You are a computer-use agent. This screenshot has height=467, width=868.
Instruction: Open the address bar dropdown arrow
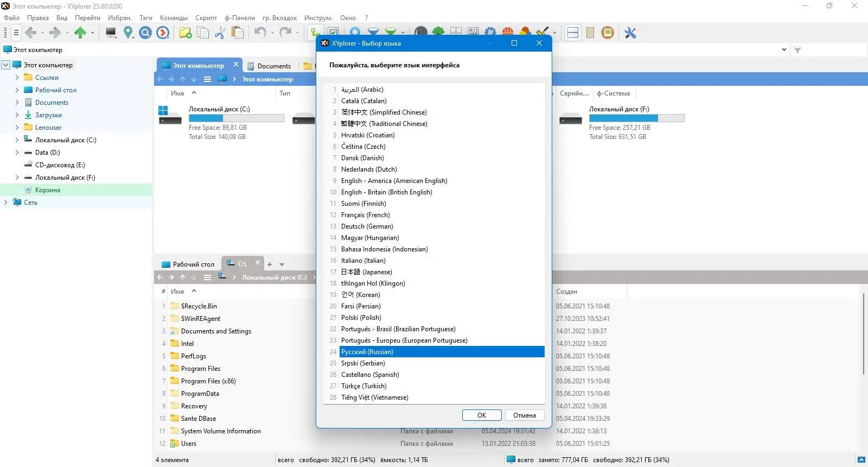click(x=784, y=50)
